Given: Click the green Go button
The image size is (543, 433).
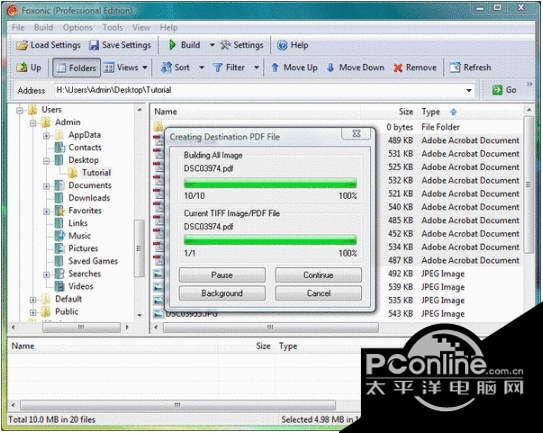Looking at the screenshot, I should click(x=504, y=90).
